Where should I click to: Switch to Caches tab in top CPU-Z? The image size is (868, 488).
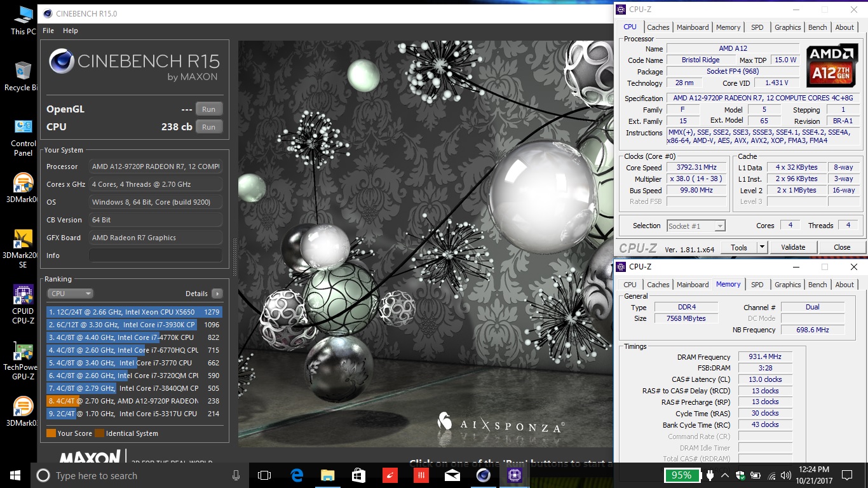[658, 27]
